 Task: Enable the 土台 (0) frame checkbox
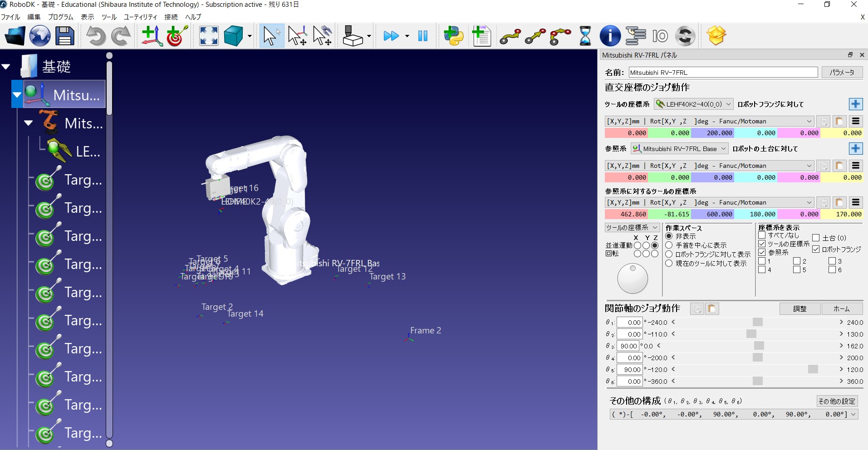(x=816, y=238)
